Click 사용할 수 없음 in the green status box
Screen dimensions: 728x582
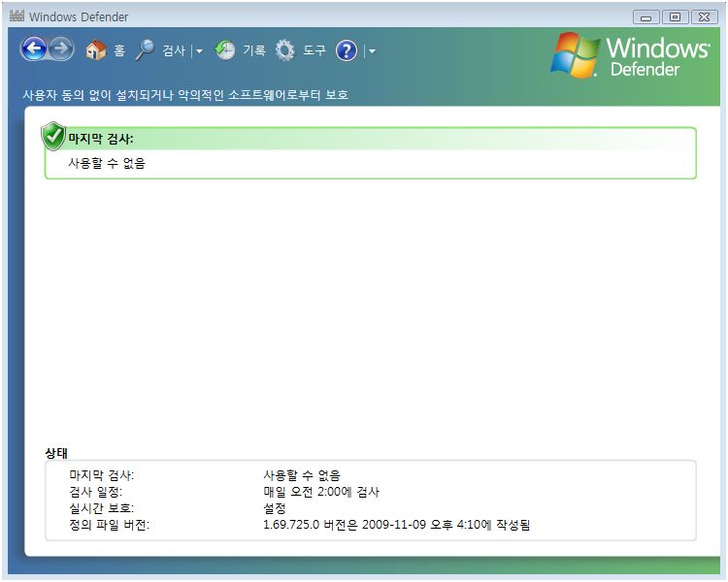click(107, 163)
